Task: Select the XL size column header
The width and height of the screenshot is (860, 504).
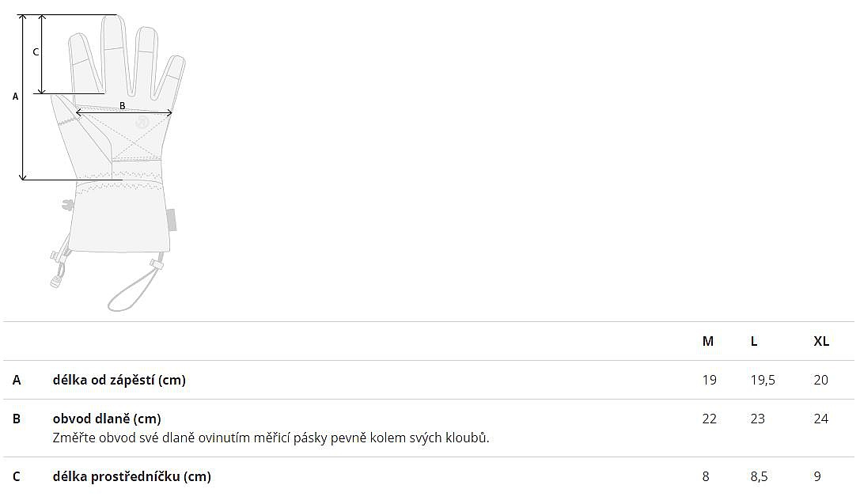Action: [x=821, y=341]
